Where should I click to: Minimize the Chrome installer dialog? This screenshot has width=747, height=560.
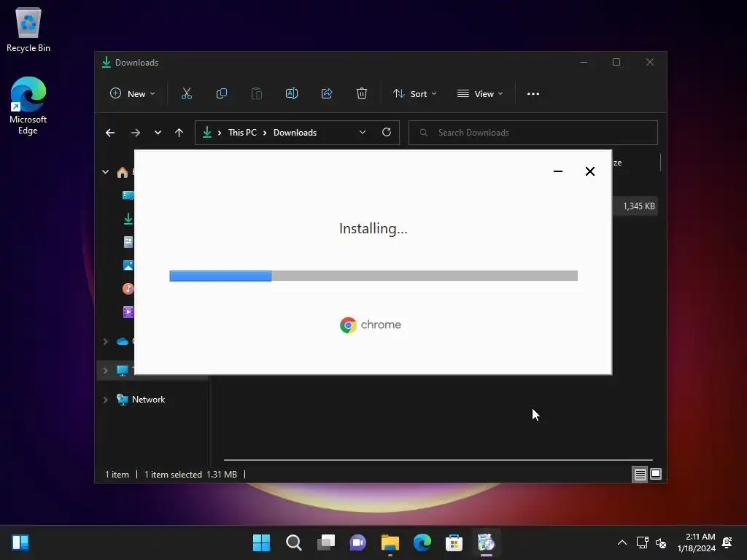[x=558, y=171]
